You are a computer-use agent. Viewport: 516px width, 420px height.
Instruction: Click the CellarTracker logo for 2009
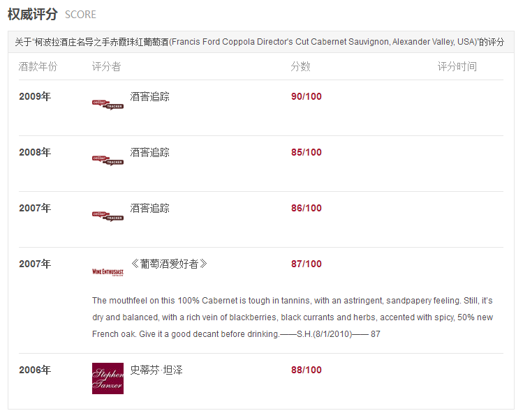[108, 105]
